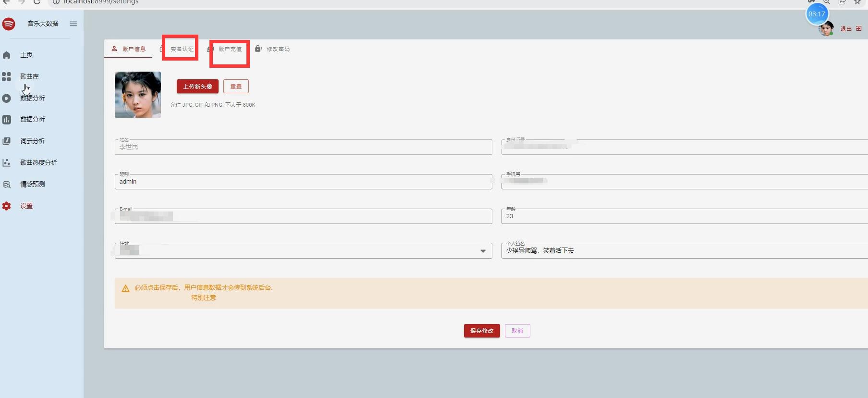Click the 上传新头像 button
The width and height of the screenshot is (868, 398).
pos(197,87)
